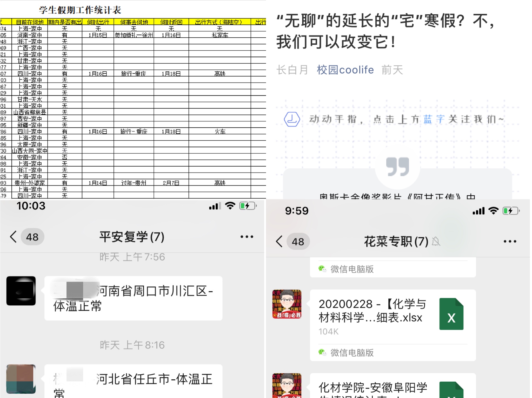Tap chat title 平安复学(7)
The width and height of the screenshot is (532, 398).
pos(132,237)
